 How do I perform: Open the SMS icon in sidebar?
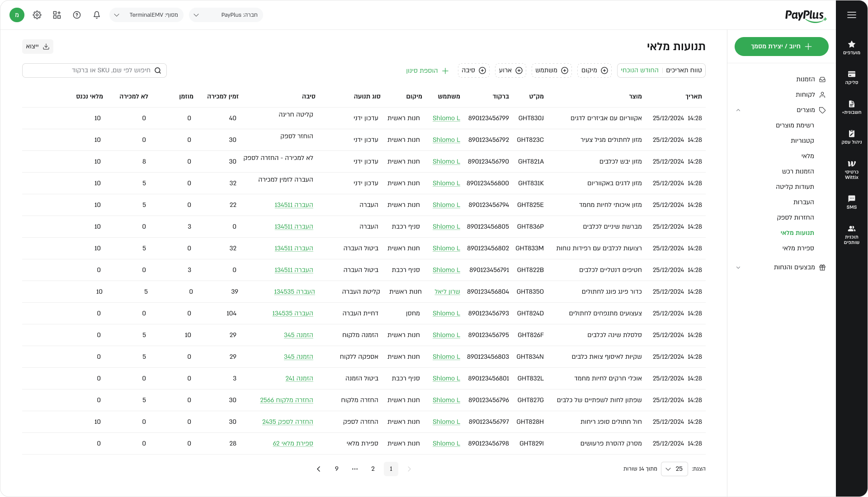point(851,202)
